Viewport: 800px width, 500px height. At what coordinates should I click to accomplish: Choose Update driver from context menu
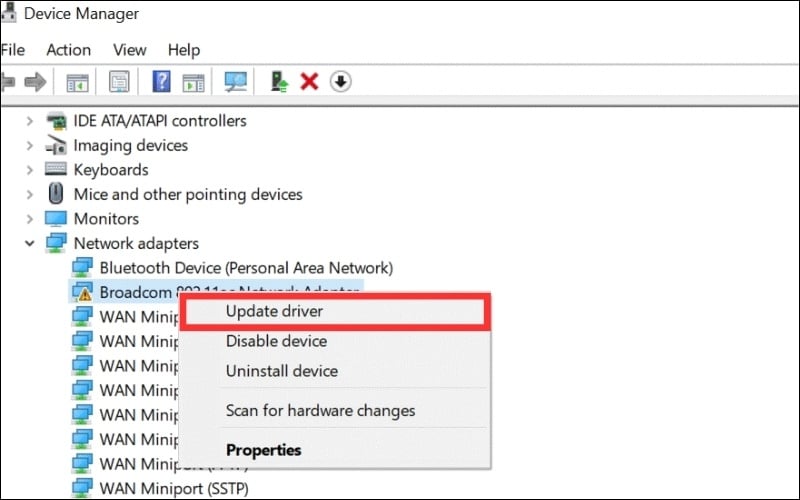coord(335,311)
